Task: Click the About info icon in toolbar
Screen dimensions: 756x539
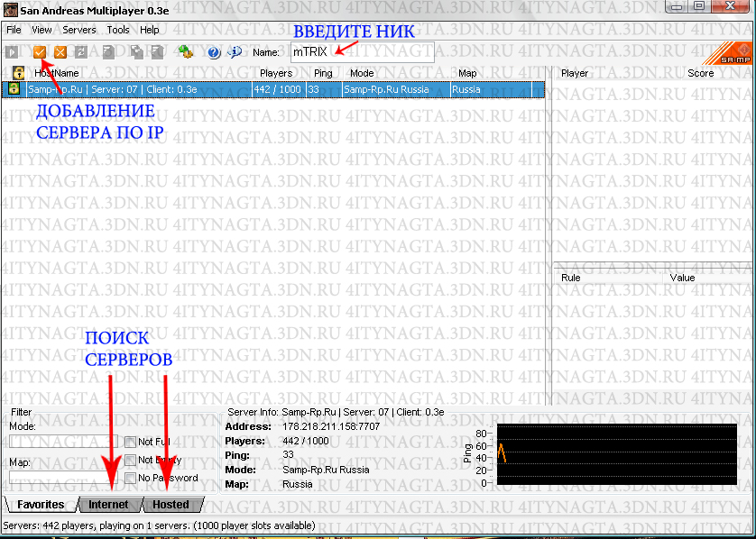Action: pyautogui.click(x=235, y=52)
